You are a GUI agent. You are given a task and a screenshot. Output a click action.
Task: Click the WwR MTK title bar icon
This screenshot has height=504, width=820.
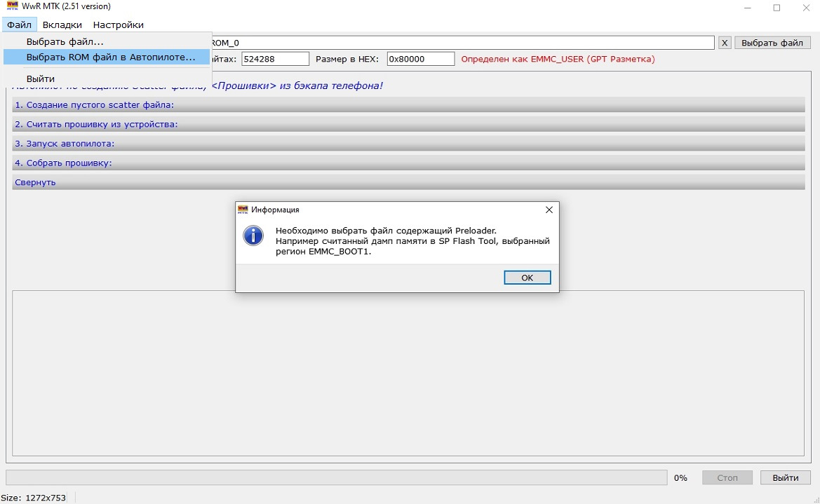point(12,6)
